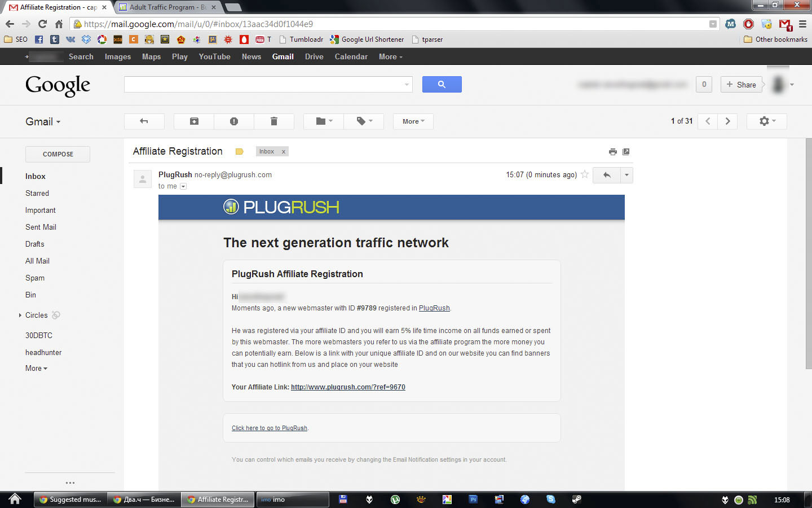Open Skype from the taskbar
The image size is (812, 508).
point(551,500)
